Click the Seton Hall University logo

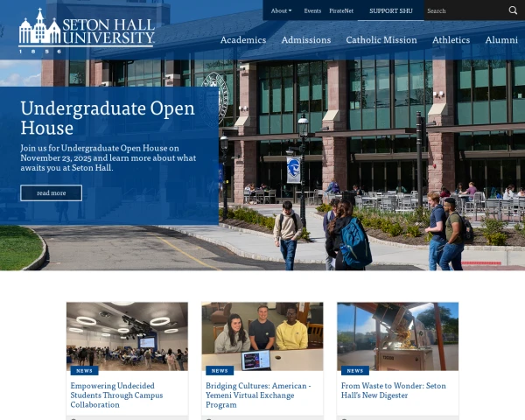point(87,31)
